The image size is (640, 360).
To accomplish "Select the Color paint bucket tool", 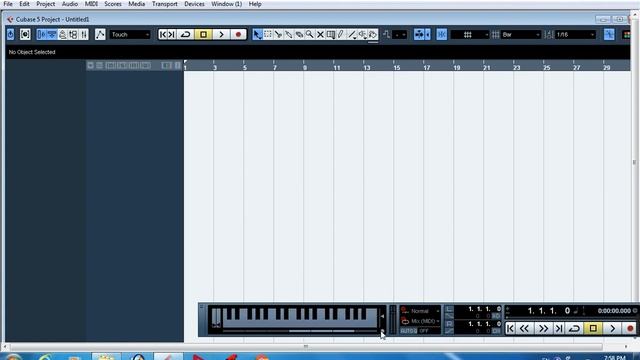I will point(373,35).
